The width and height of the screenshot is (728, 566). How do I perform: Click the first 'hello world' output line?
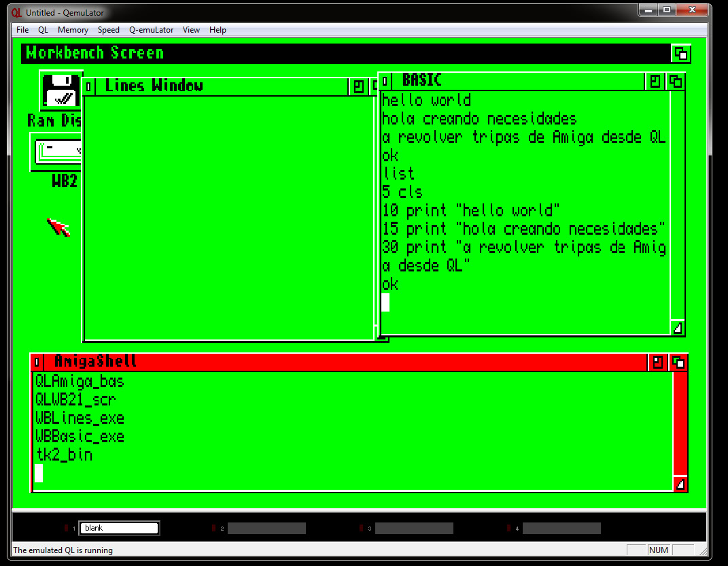[426, 101]
